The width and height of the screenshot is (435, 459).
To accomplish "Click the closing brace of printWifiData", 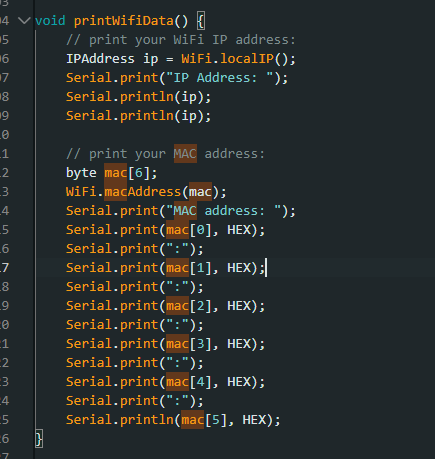I will (x=39, y=439).
